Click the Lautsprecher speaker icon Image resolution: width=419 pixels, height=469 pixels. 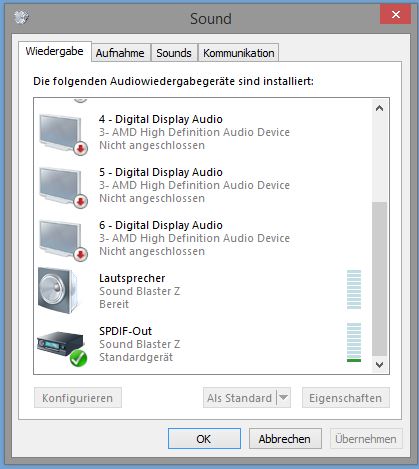[58, 291]
